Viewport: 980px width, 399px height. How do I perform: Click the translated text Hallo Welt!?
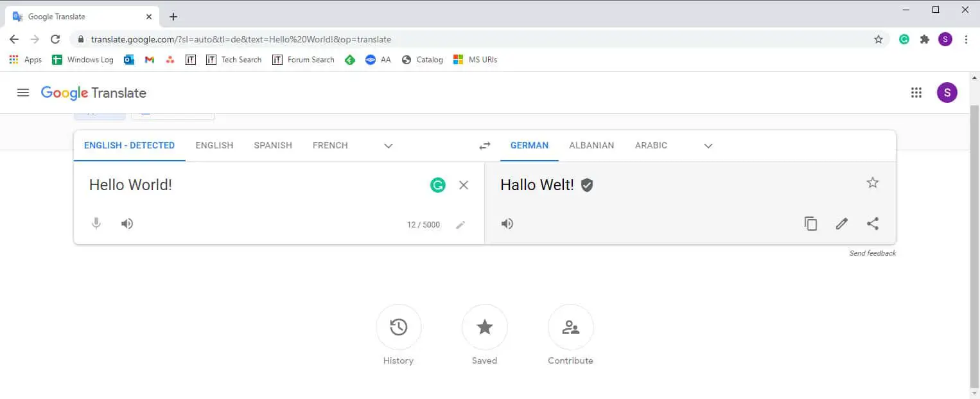click(537, 185)
